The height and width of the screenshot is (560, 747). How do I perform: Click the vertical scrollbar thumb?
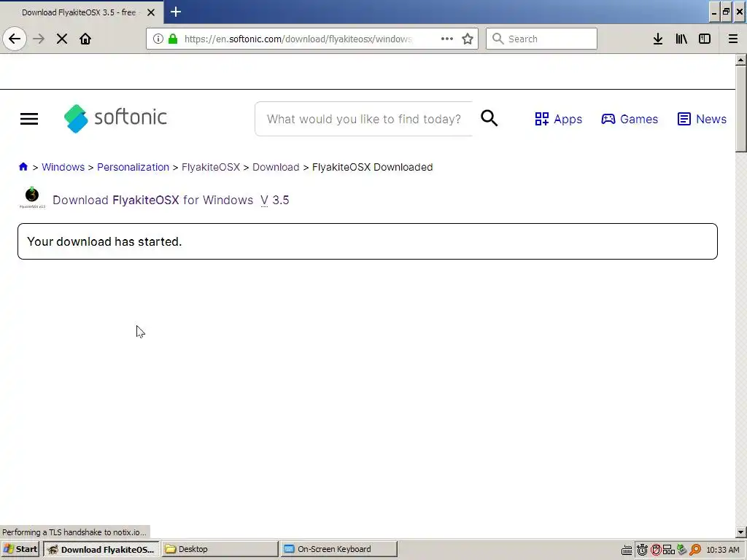pos(741,109)
